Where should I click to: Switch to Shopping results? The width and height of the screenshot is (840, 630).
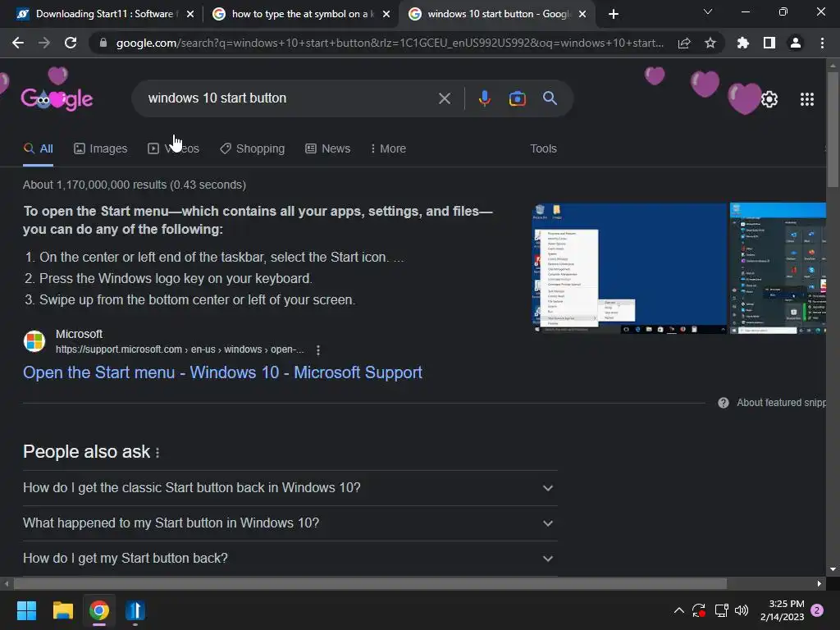tap(253, 149)
